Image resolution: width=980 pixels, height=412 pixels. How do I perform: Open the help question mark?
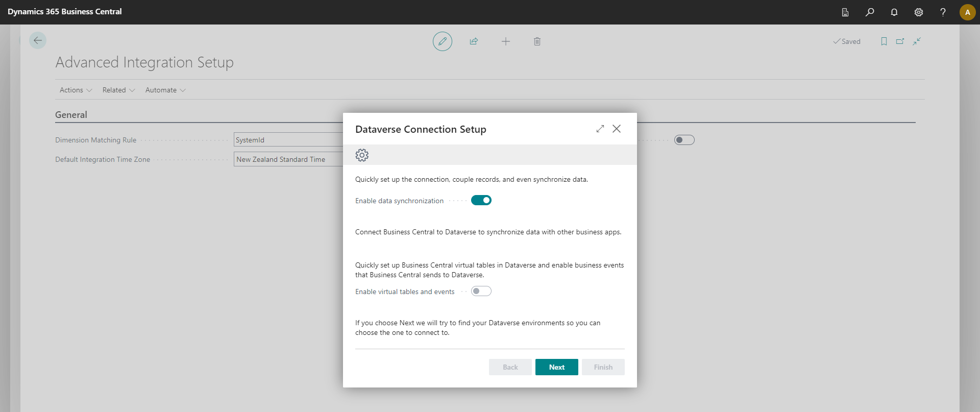[x=943, y=12]
